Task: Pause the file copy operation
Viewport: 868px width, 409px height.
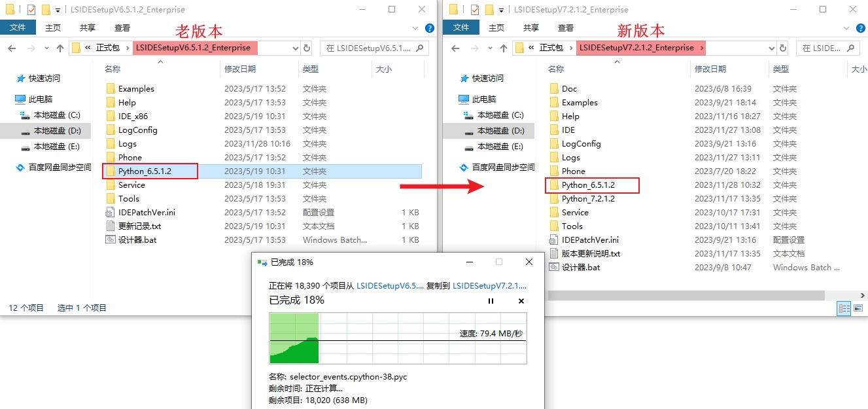Action: (491, 301)
